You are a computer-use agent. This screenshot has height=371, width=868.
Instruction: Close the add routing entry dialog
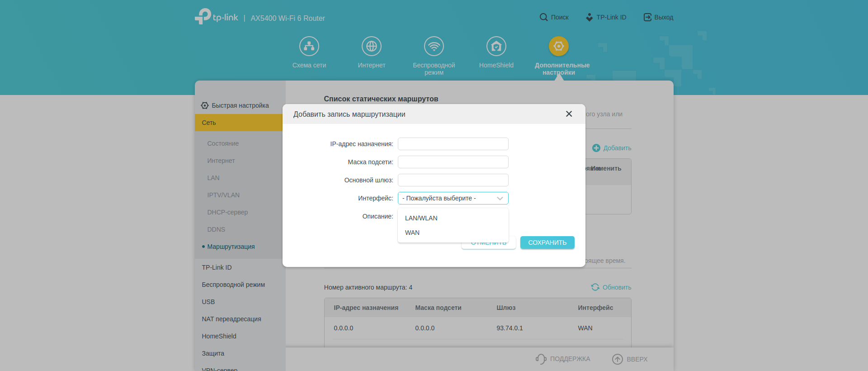click(569, 114)
